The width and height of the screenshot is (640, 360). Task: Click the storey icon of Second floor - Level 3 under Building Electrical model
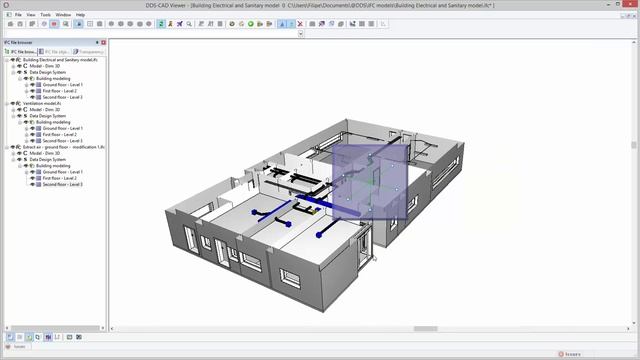[x=39, y=97]
